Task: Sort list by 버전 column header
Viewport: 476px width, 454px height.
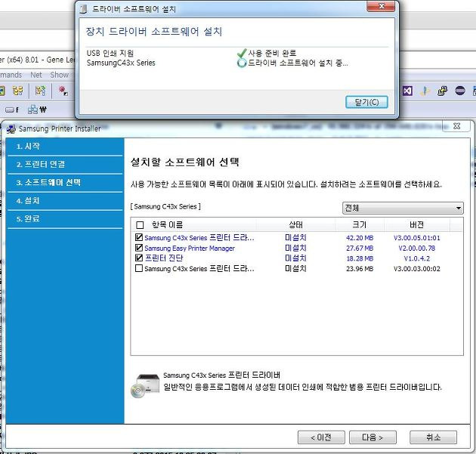Action: (416, 225)
